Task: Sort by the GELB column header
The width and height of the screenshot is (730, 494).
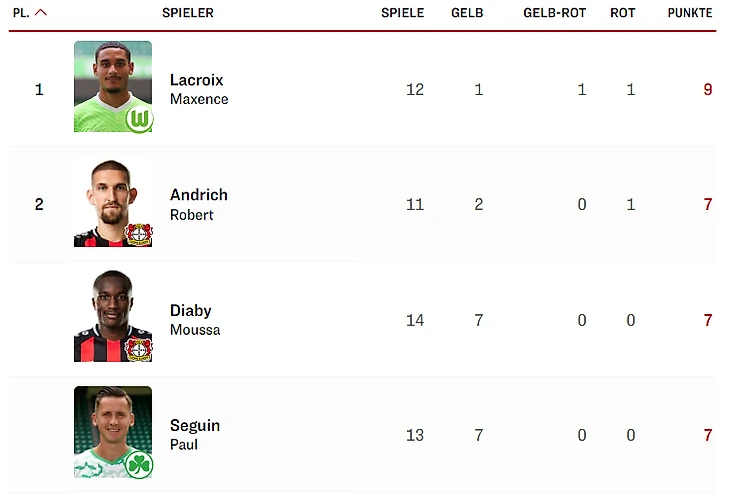Action: [x=467, y=13]
